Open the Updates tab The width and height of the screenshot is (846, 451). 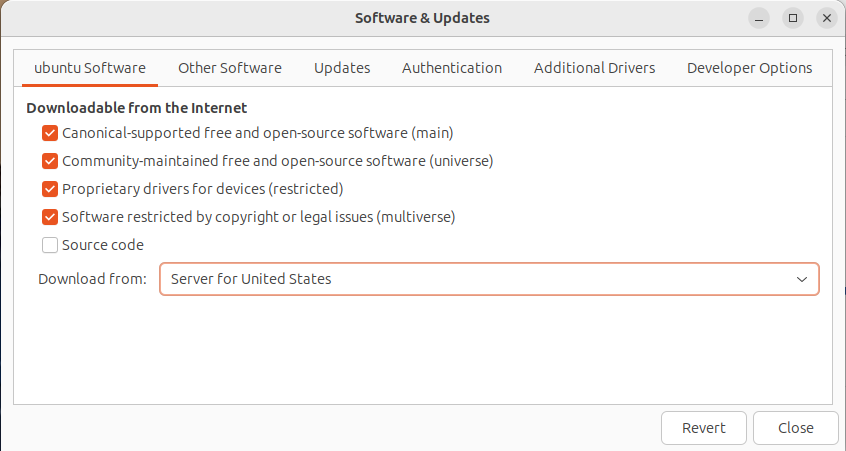click(x=342, y=68)
